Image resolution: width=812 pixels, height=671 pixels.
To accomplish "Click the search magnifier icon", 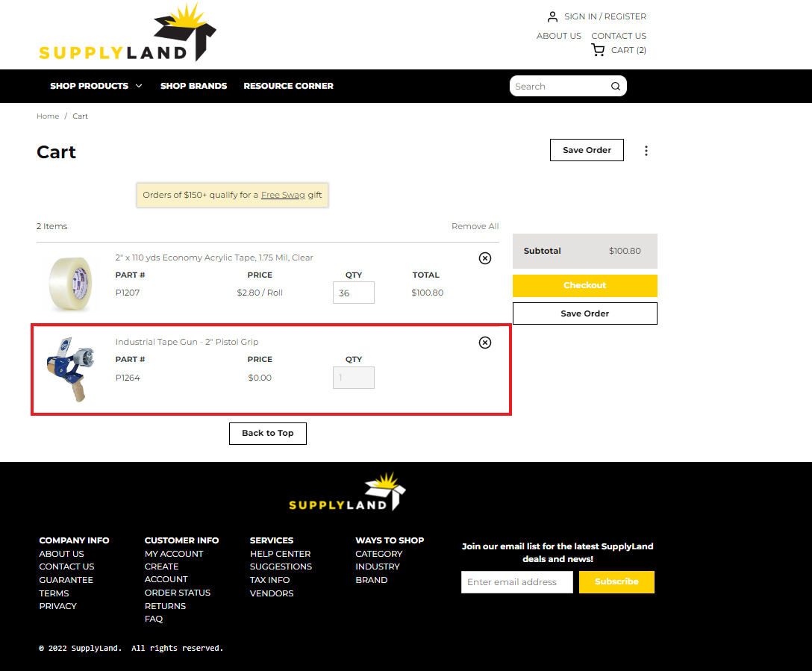I will coord(616,87).
